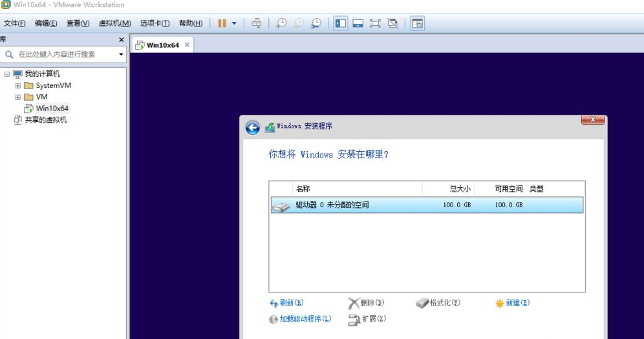The height and width of the screenshot is (339, 644).
Task: Expand the VM folder tree node
Action: coord(18,98)
